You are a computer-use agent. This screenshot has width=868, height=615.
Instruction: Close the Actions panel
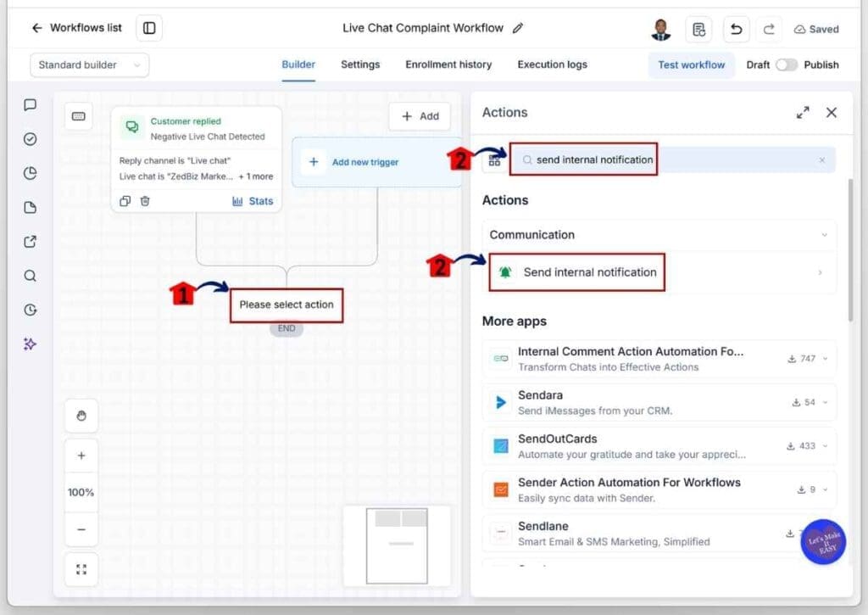pyautogui.click(x=831, y=113)
